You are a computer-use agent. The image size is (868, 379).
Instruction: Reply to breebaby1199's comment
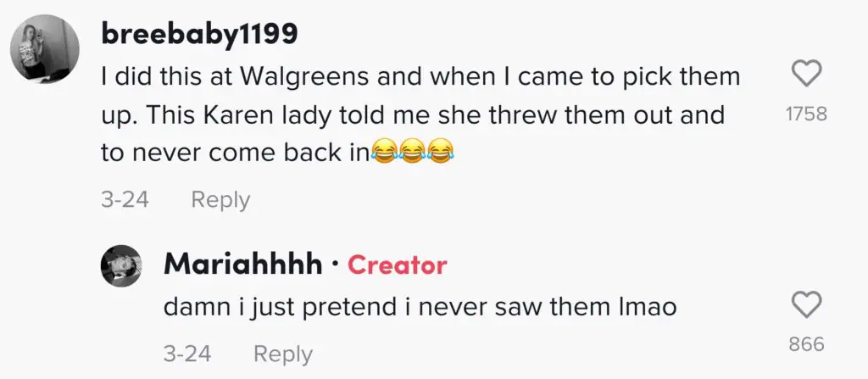coord(221,200)
